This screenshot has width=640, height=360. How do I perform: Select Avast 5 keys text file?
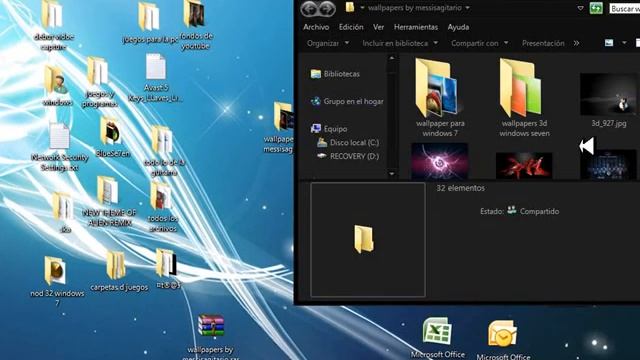point(156,78)
